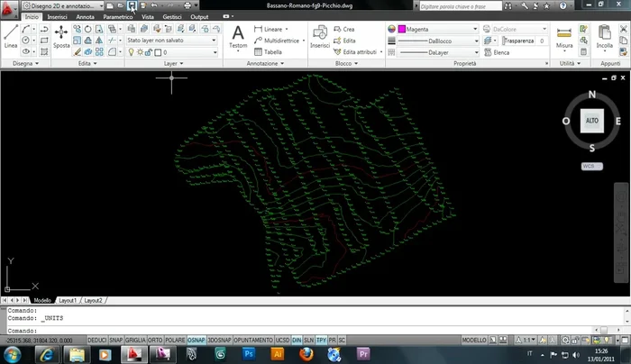631x364 pixels.
Task: Toggle GRIGLIA grid display
Action: pos(135,340)
